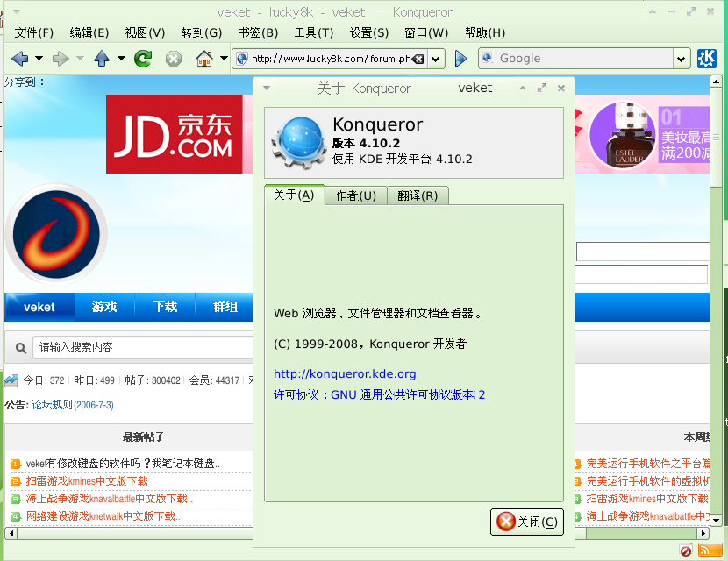Screen dimensions: 728x561
Task: Expand the address bar history dropdown
Action: pos(436,59)
